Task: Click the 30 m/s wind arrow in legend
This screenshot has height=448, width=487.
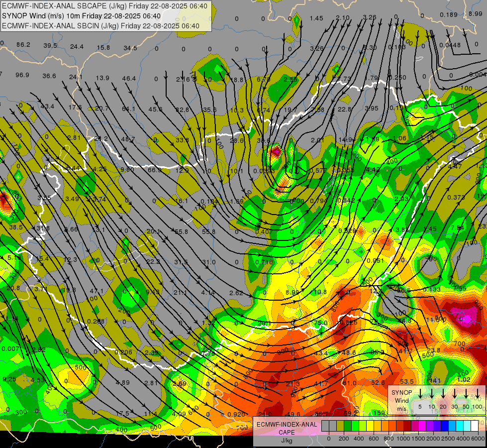Action: [x=454, y=393]
